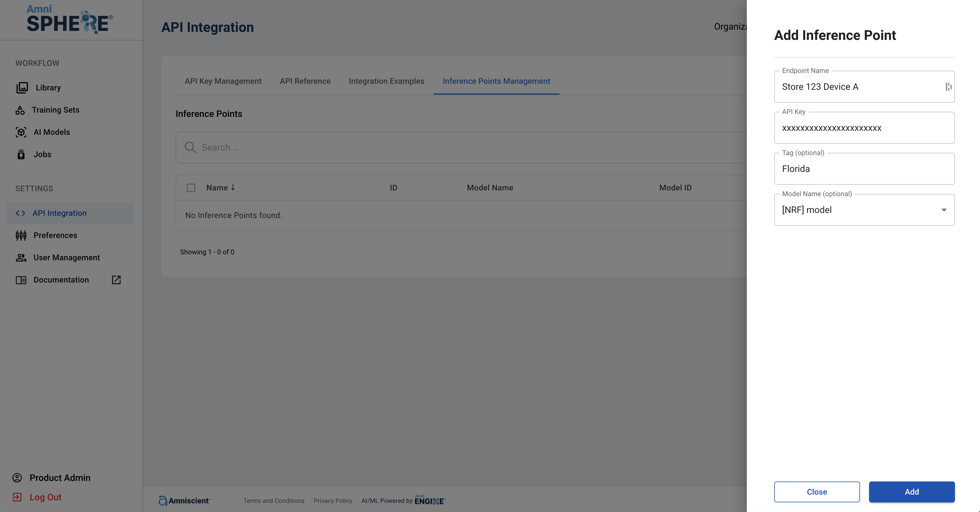Click the Preferences sliders icon
This screenshot has height=512, width=980.
pyautogui.click(x=21, y=235)
